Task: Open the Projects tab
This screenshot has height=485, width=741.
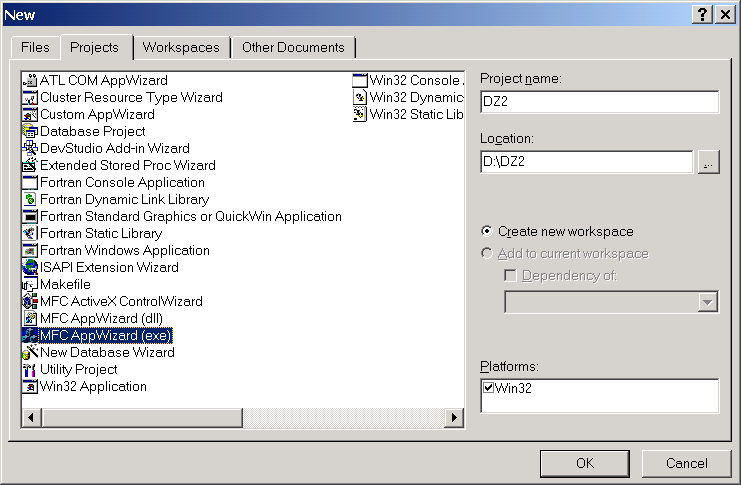Action: [94, 47]
